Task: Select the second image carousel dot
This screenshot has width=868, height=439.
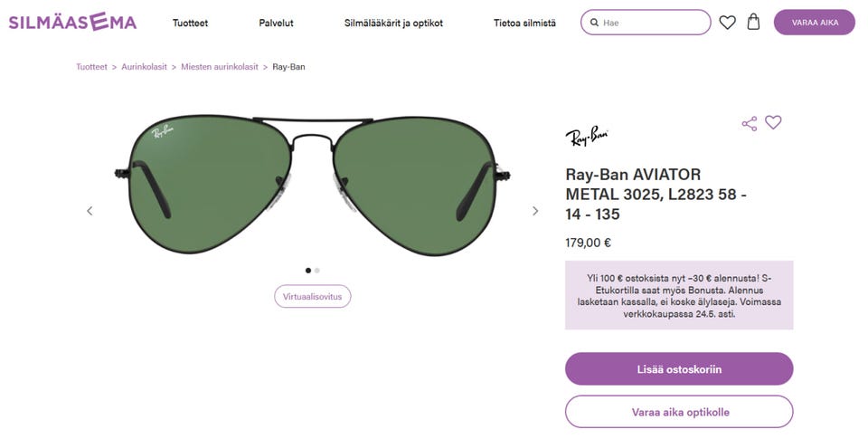Action: (x=317, y=271)
